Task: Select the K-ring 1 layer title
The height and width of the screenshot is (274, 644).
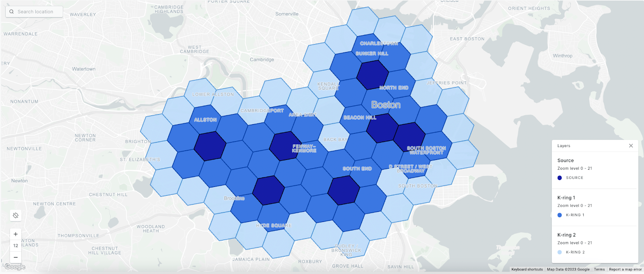Action: 566,198
